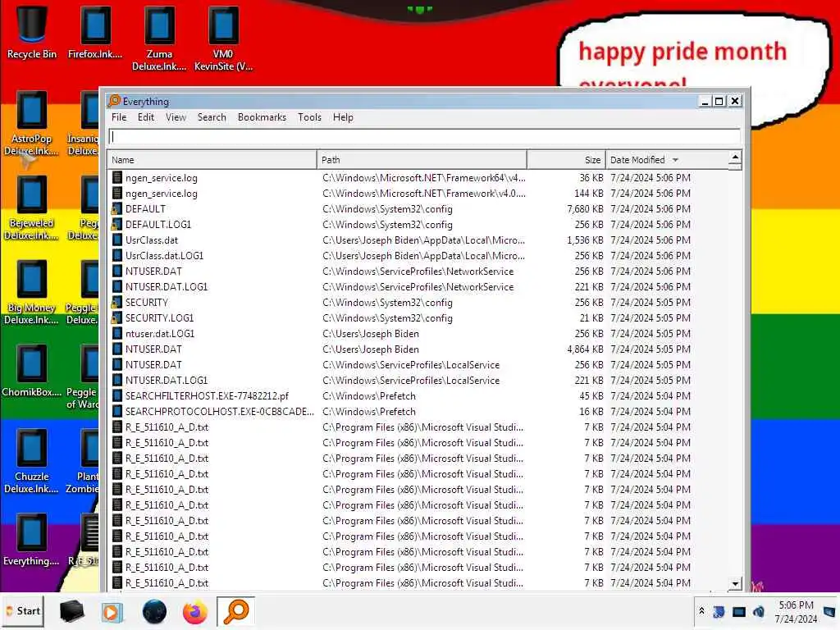This screenshot has width=840, height=630.
Task: Open the File menu
Action: (x=119, y=117)
